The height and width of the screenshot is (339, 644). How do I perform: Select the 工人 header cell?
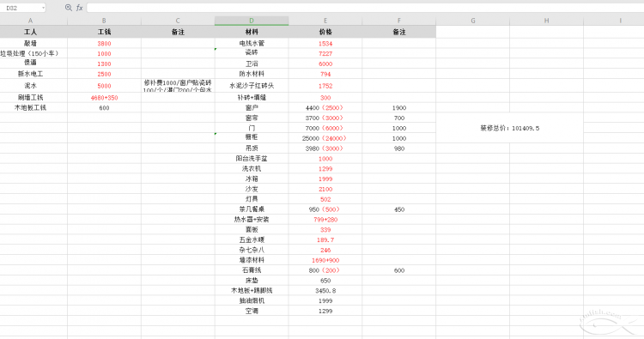click(30, 32)
